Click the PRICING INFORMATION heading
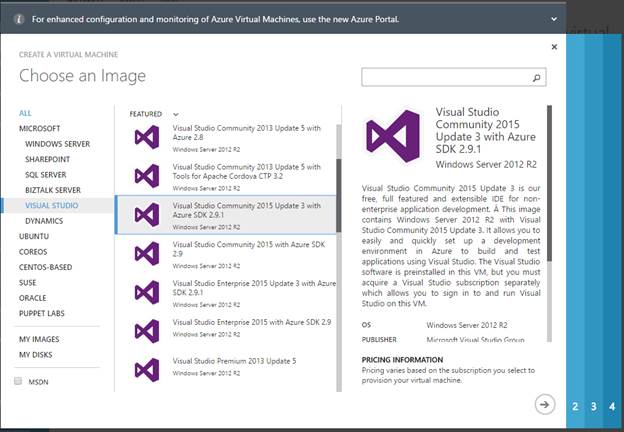The height and width of the screenshot is (432, 624). coord(402,360)
